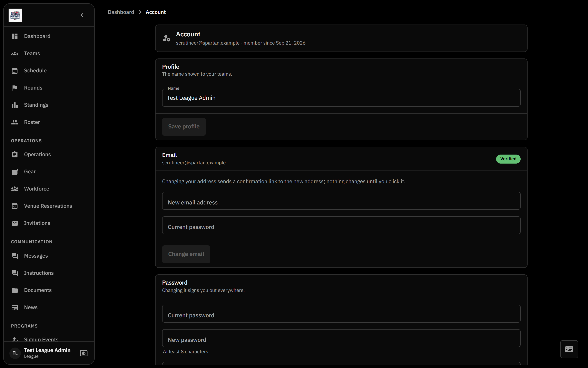Viewport: 588px width, 368px height.
Task: Click the Account settings person icon
Action: click(x=166, y=38)
